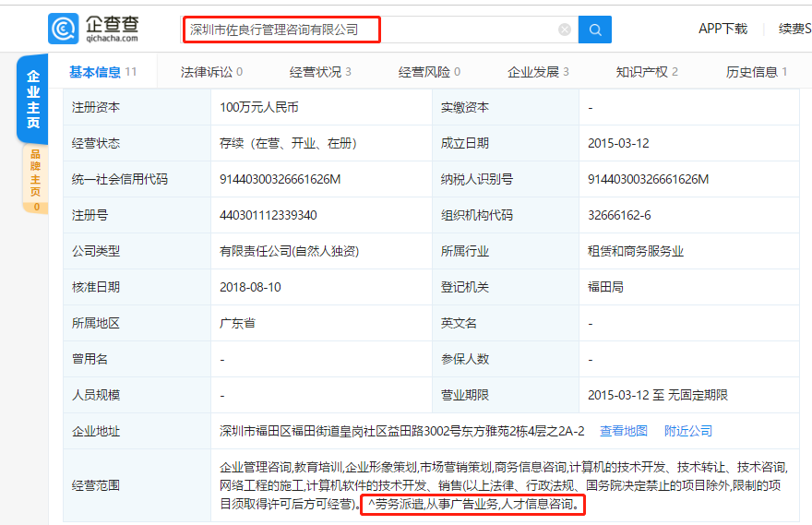Image resolution: width=812 pixels, height=525 pixels.
Task: Click the company address text
Action: point(402,431)
